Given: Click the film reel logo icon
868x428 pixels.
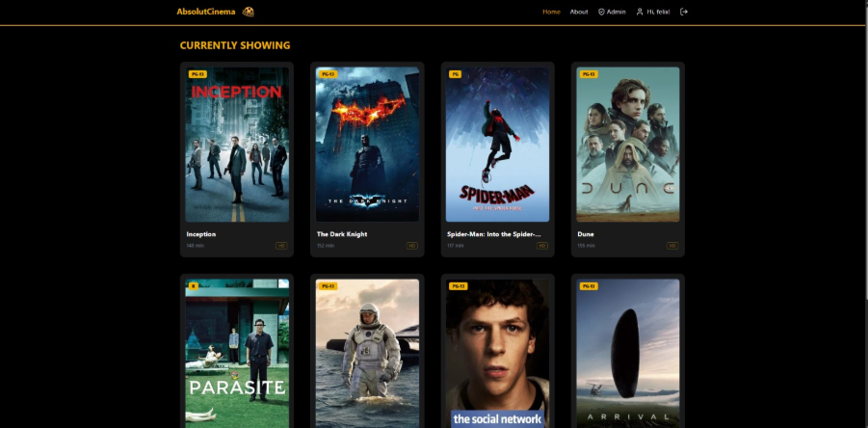Looking at the screenshot, I should point(249,12).
